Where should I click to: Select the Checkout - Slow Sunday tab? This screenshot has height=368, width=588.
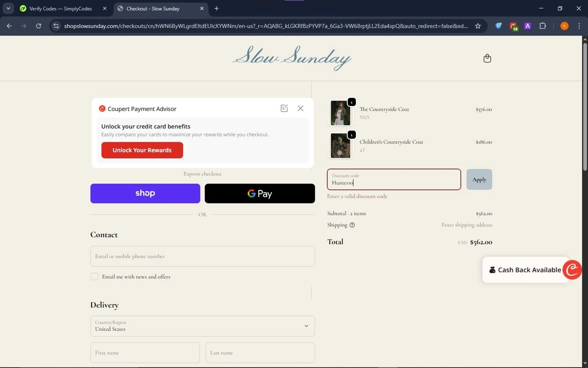153,9
